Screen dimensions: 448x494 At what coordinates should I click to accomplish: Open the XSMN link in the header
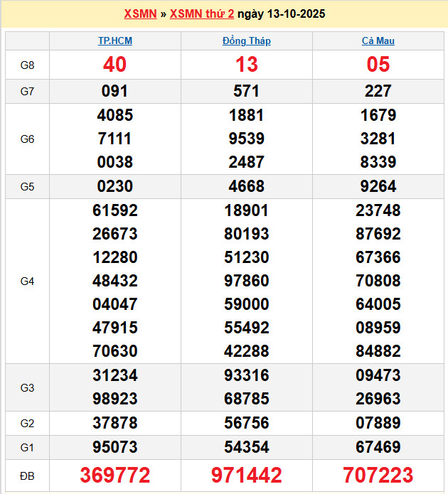pyautogui.click(x=140, y=14)
